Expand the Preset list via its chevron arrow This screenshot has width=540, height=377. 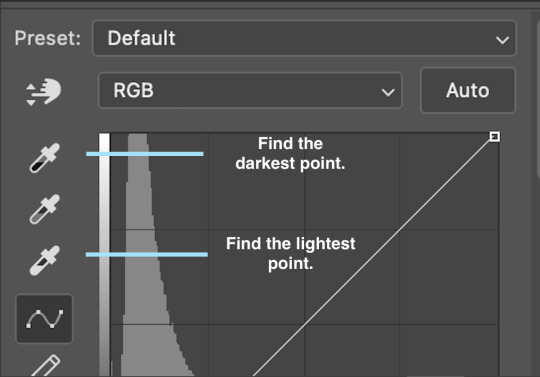tap(502, 40)
